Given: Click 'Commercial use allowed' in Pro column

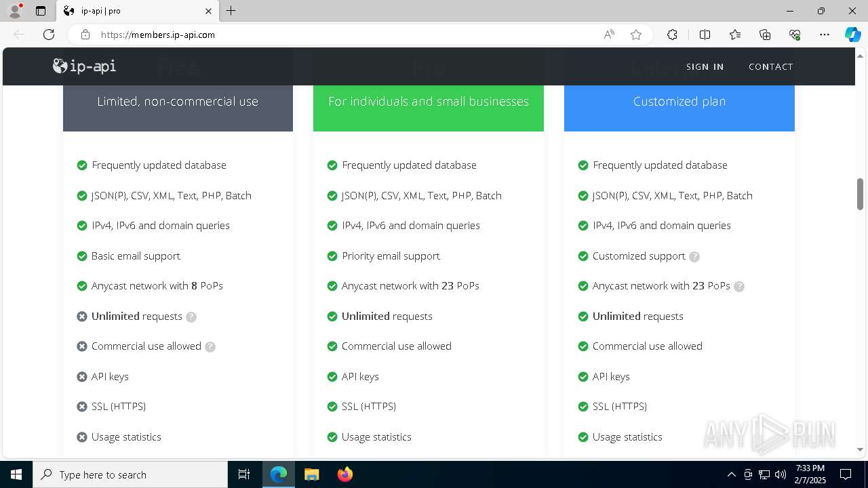Looking at the screenshot, I should point(396,346).
